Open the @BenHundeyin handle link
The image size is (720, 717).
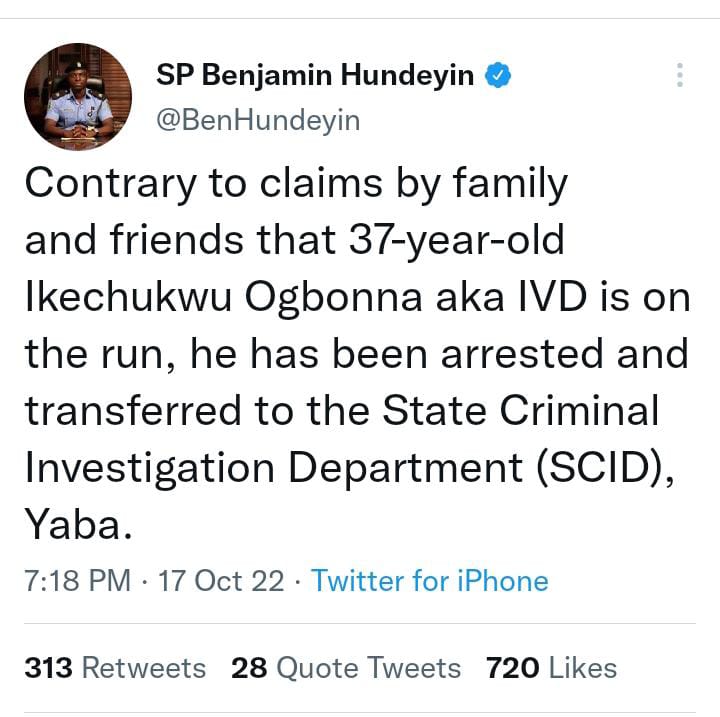tap(258, 120)
